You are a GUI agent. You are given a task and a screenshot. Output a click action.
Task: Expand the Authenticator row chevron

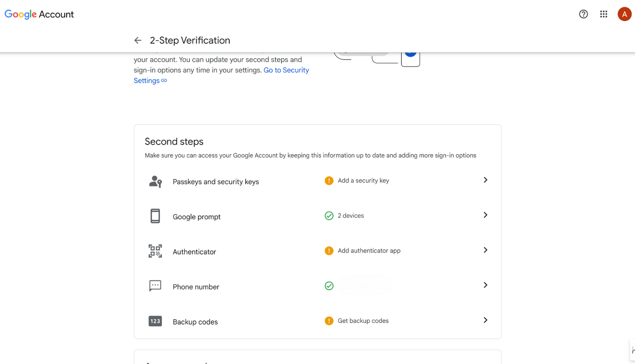(485, 250)
